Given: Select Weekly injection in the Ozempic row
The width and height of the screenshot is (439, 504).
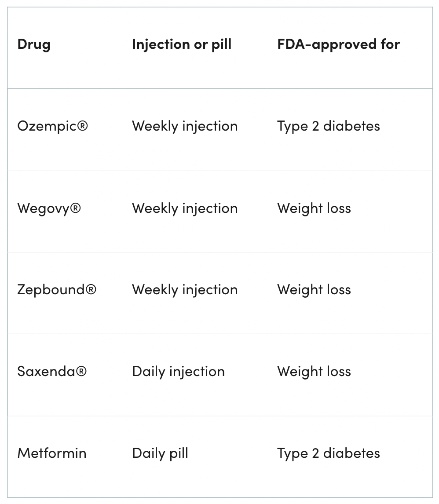Looking at the screenshot, I should pyautogui.click(x=185, y=126).
